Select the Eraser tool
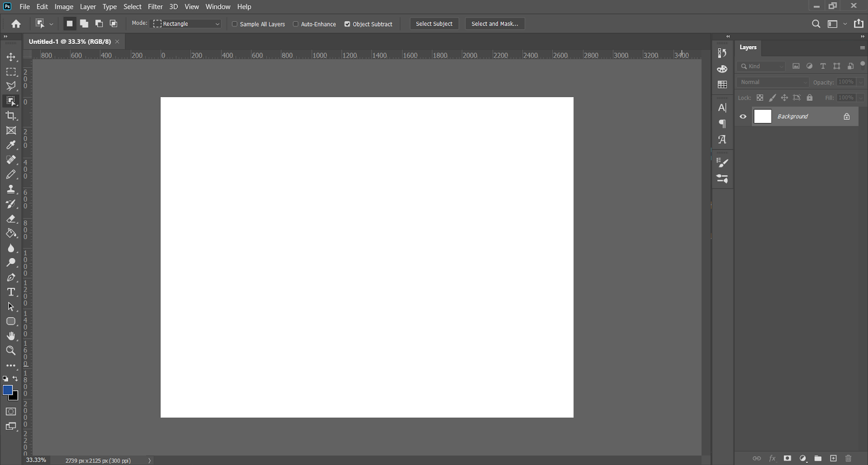The width and height of the screenshot is (868, 465). 11,219
